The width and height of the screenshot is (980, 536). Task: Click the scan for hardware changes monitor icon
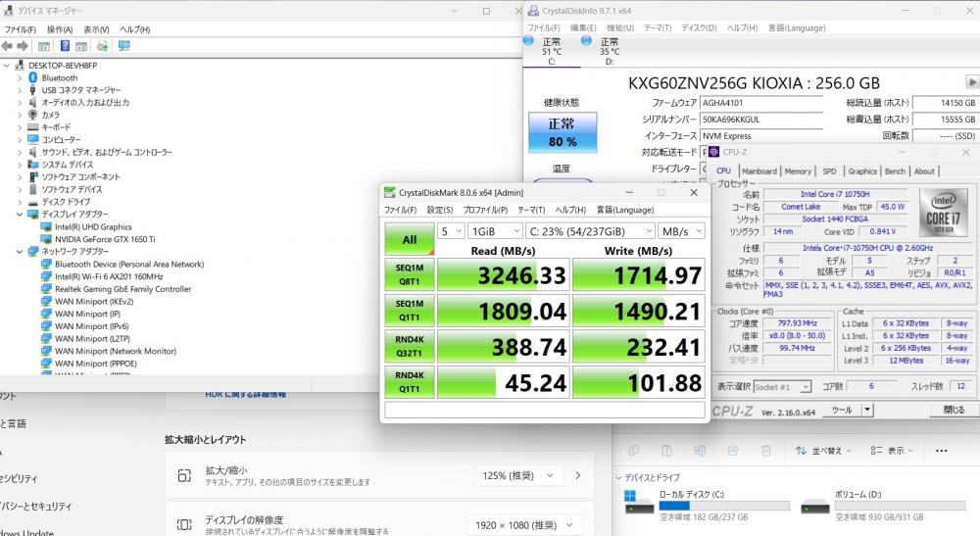pos(124,46)
